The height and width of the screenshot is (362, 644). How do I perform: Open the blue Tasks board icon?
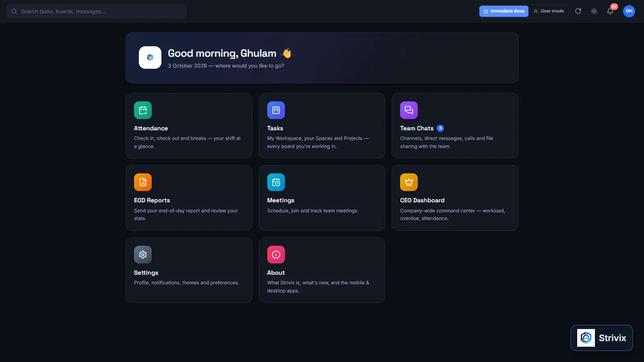[x=276, y=110]
